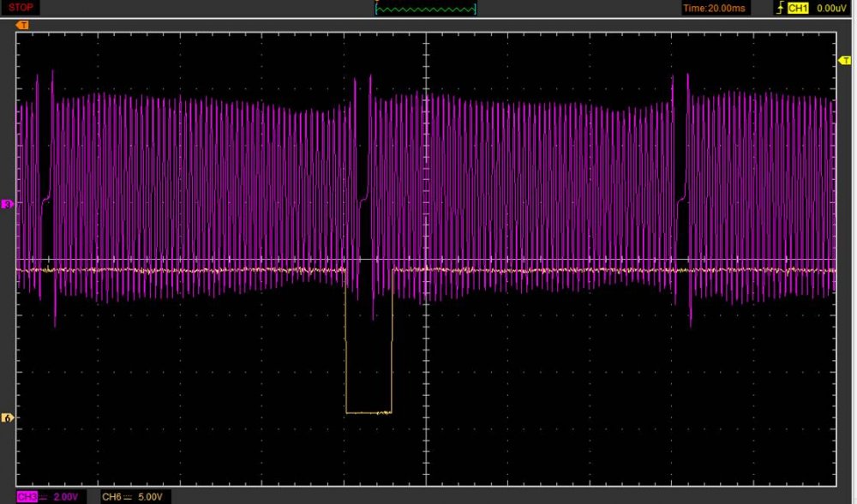Open the Time 20.00ms timebase setting
Image resolution: width=857 pixels, height=504 pixels.
coord(713,8)
